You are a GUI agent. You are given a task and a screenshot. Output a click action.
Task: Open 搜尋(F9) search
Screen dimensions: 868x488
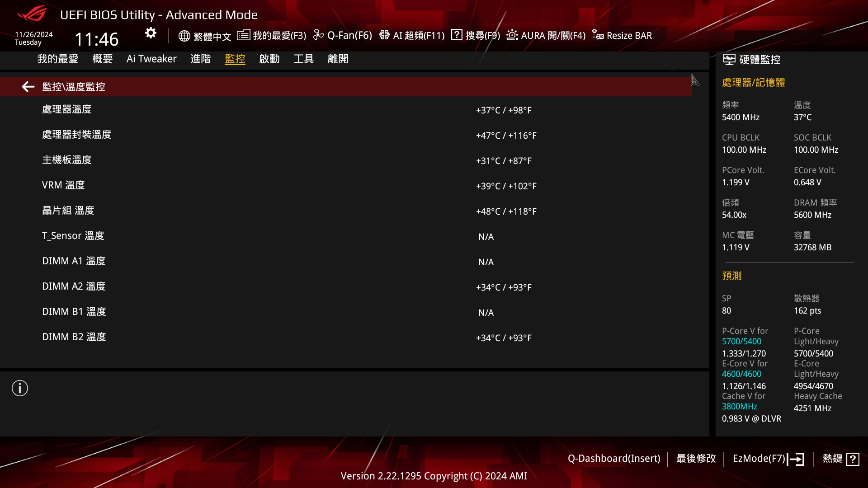click(x=476, y=35)
